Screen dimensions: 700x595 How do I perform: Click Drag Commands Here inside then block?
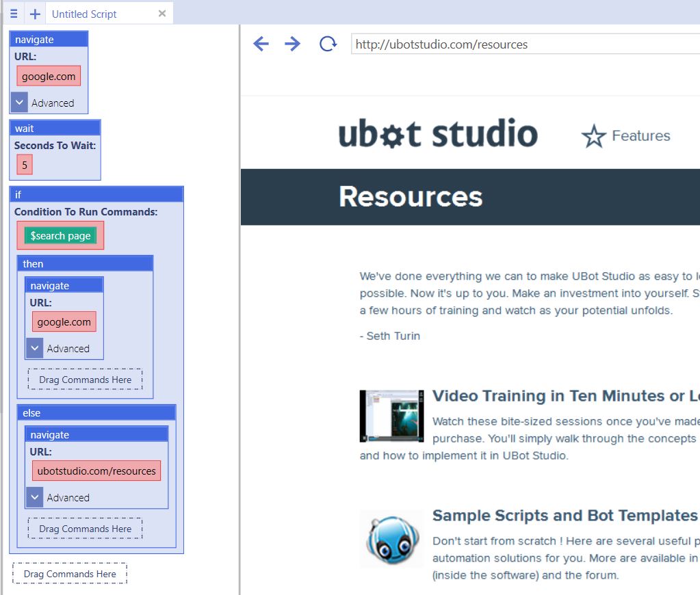(85, 380)
